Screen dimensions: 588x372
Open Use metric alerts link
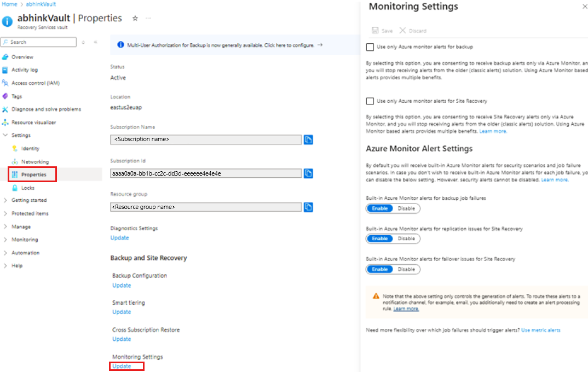click(x=540, y=330)
